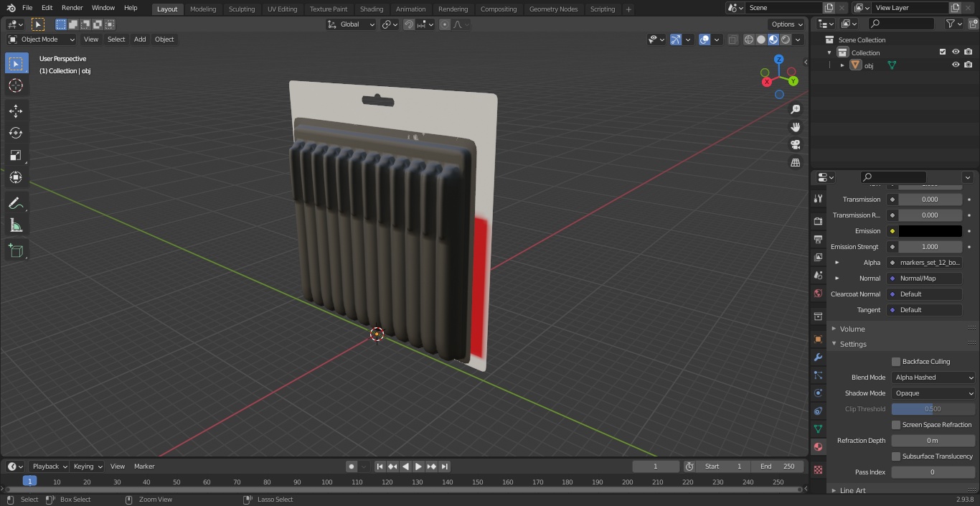Click the Normal/Map link field
980x506 pixels.
[924, 278]
